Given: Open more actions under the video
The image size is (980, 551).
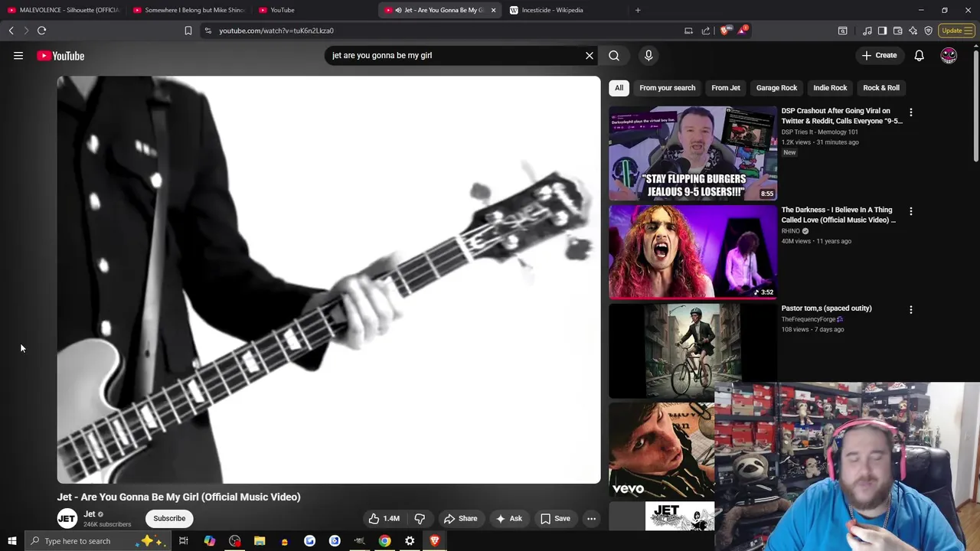Looking at the screenshot, I should (591, 518).
